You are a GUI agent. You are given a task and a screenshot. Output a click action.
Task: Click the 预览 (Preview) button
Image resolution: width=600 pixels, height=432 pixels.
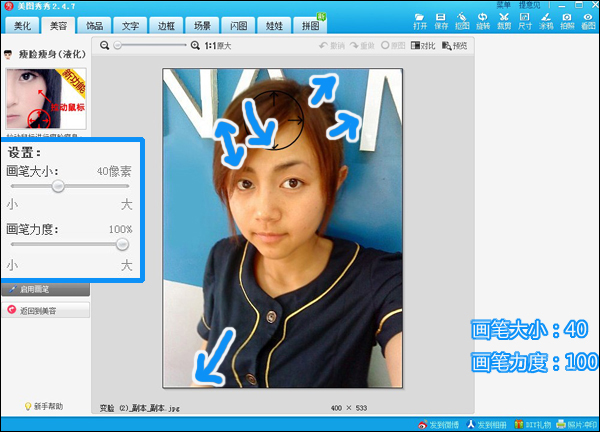[455, 46]
